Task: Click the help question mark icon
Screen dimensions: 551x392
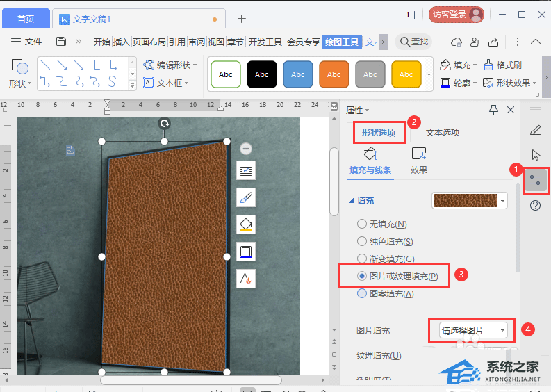Action: coord(535,205)
